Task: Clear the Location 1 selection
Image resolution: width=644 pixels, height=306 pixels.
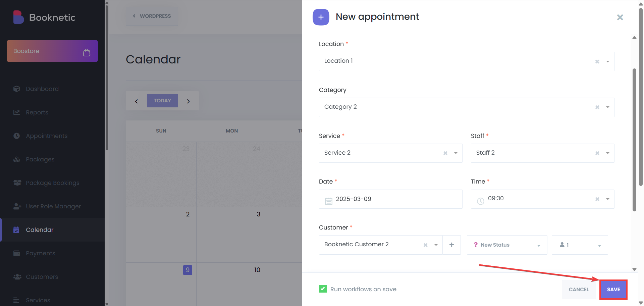Action: [597, 61]
